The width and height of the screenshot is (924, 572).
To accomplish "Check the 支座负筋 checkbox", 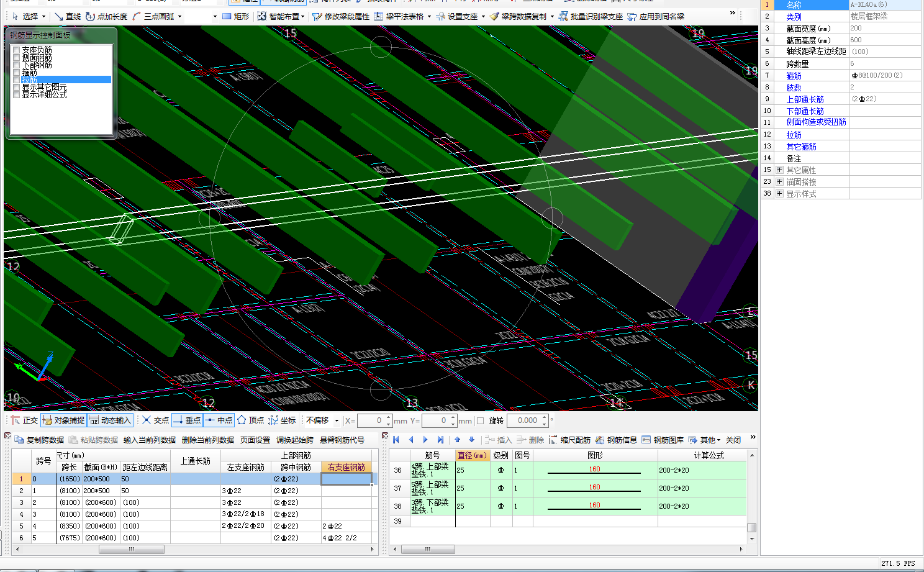I will tap(17, 50).
